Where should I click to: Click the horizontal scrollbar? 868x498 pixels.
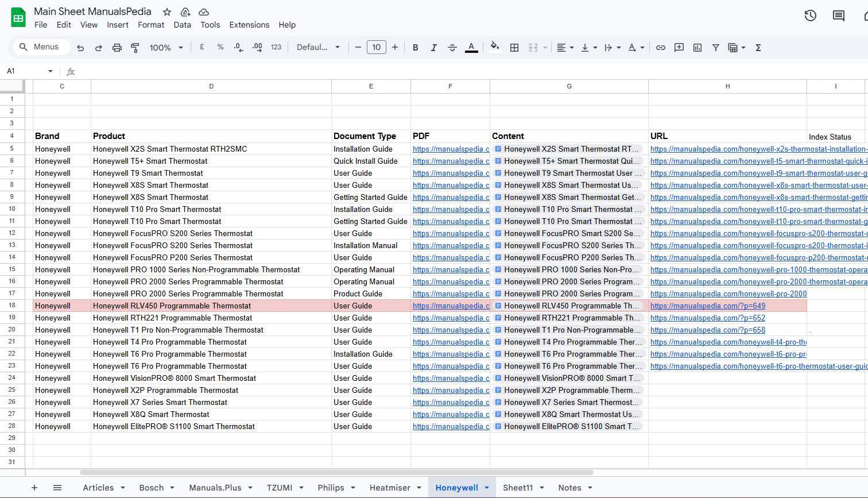pyautogui.click(x=336, y=472)
